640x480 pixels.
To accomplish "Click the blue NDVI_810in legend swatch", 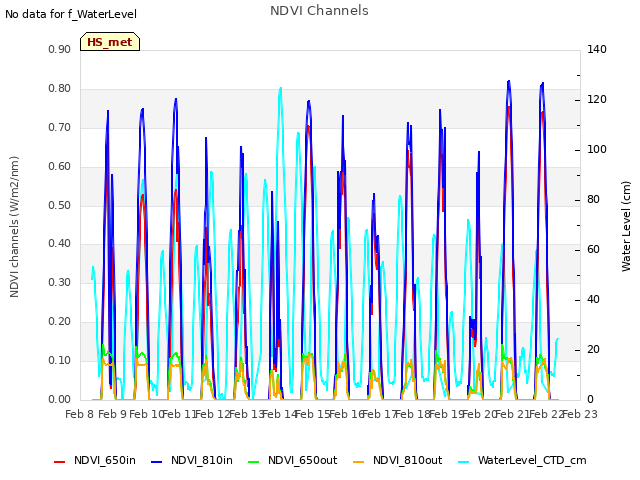I will (x=157, y=462).
